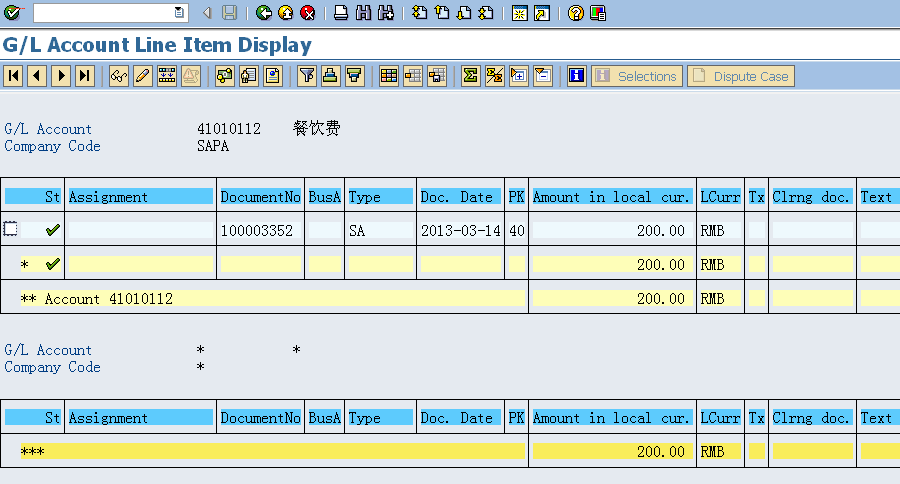Go to next page icon
Image resolution: width=900 pixels, height=484 pixels.
click(x=464, y=13)
